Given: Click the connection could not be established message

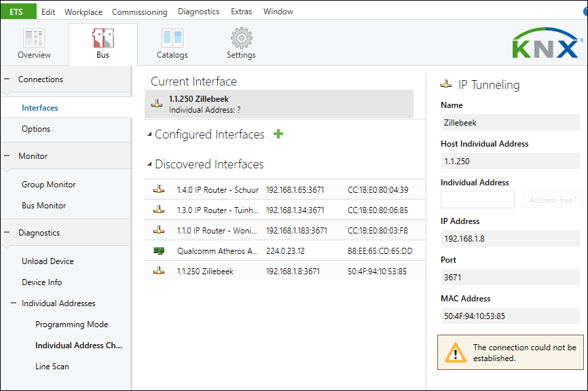Looking at the screenshot, I should coord(524,353).
